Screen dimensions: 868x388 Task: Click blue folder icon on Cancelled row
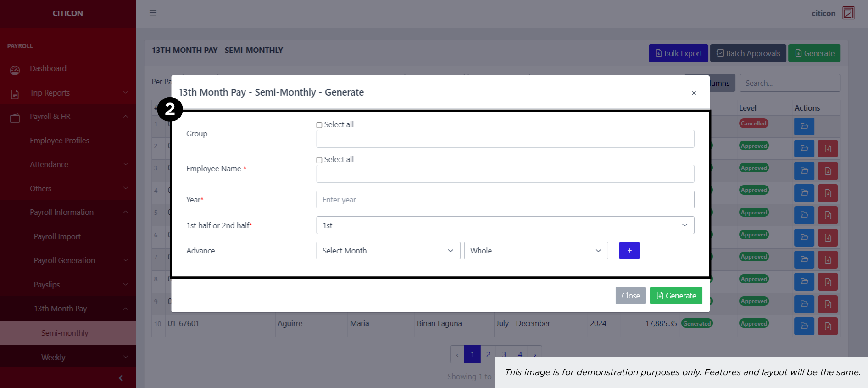click(x=804, y=126)
